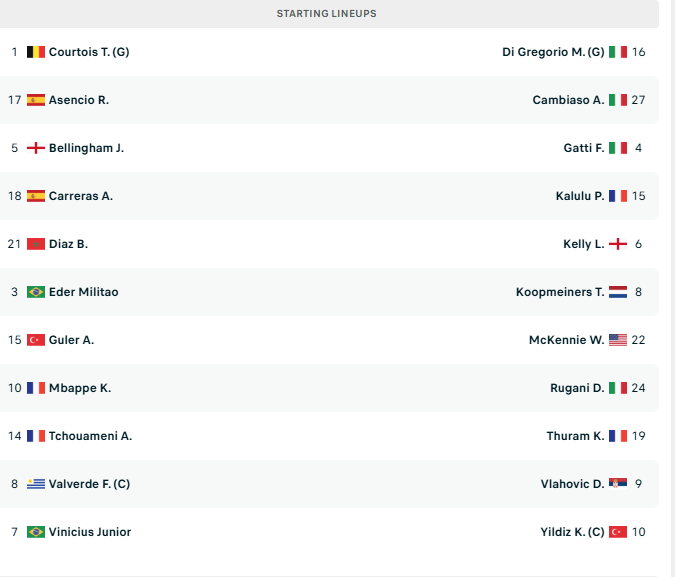The height and width of the screenshot is (577, 675).
Task: Click the Netherlands flag beside Koopmeiners T.
Action: point(618,292)
